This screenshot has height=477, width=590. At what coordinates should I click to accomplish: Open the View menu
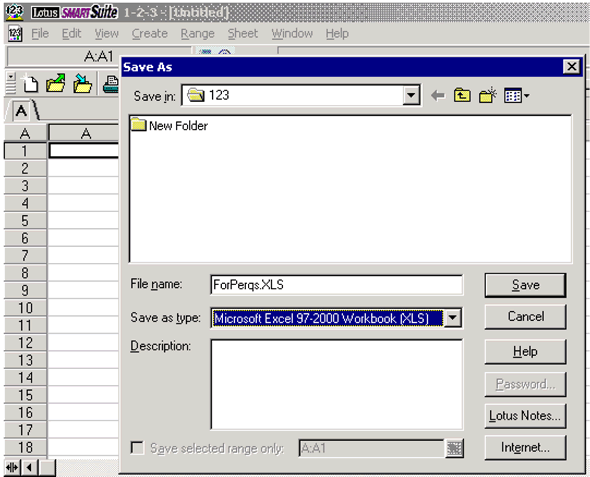click(106, 33)
